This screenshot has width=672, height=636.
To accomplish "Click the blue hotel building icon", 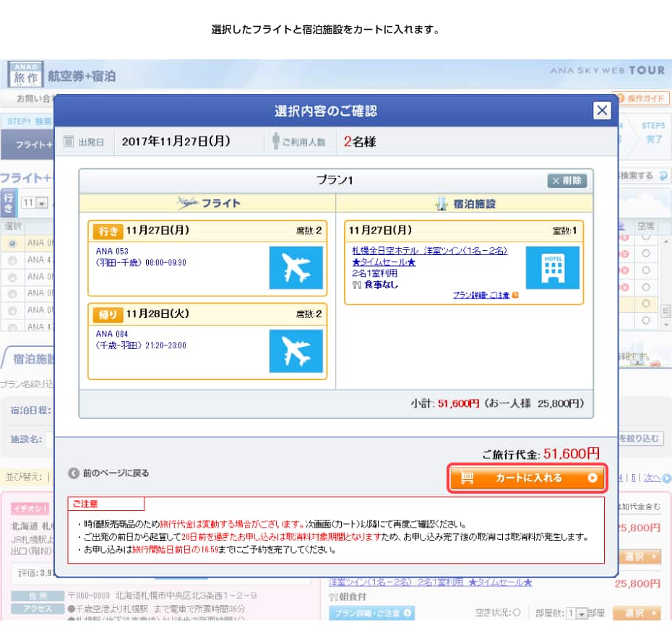I will coord(552,267).
